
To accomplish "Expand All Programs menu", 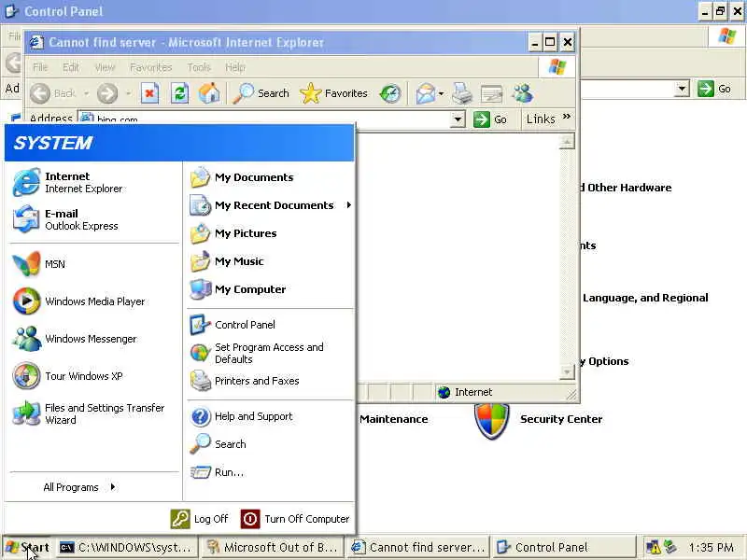I will tap(79, 487).
